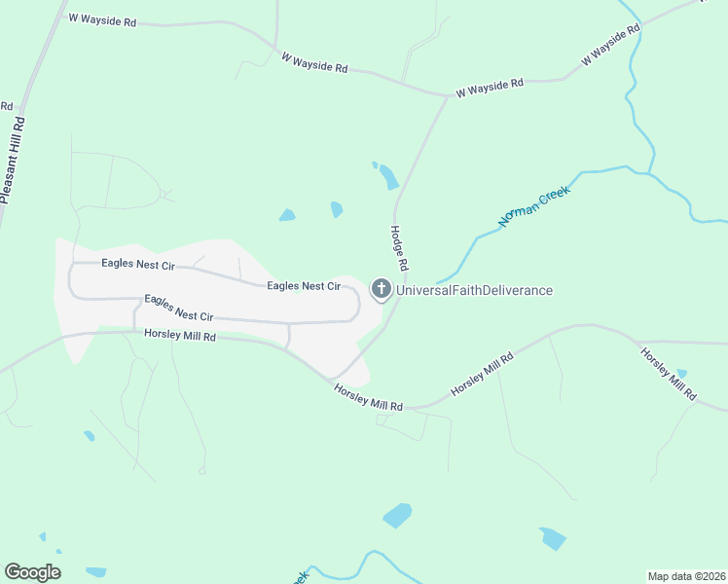The width and height of the screenshot is (728, 584).
Task: Click the far-right Horsley Mill Rd label
Action: (669, 374)
